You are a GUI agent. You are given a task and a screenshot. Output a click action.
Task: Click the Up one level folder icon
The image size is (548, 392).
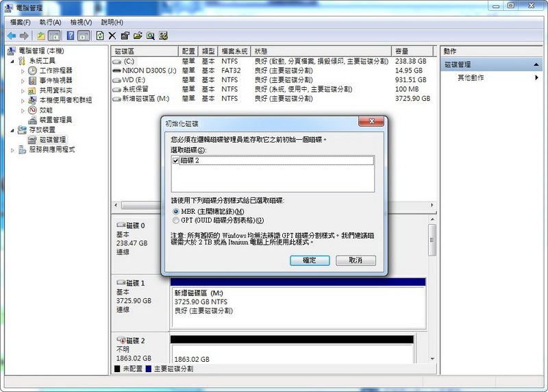[41, 36]
